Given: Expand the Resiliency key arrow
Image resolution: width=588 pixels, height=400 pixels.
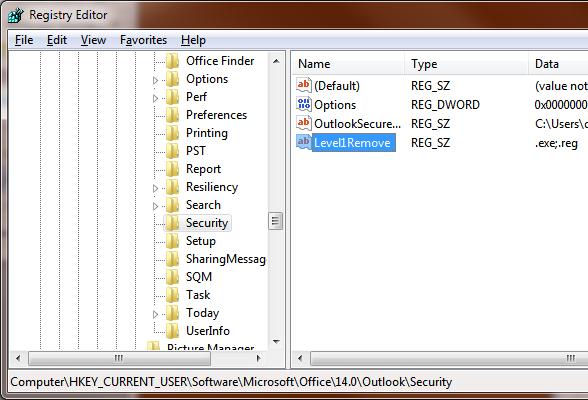Looking at the screenshot, I should [x=156, y=188].
